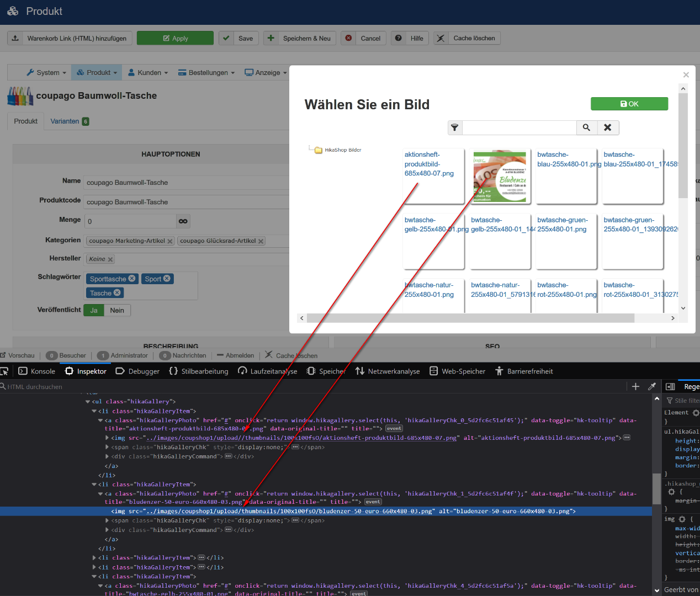Image resolution: width=700 pixels, height=596 pixels.
Task: Remove the Keine manufacturer entry
Action: tap(110, 259)
